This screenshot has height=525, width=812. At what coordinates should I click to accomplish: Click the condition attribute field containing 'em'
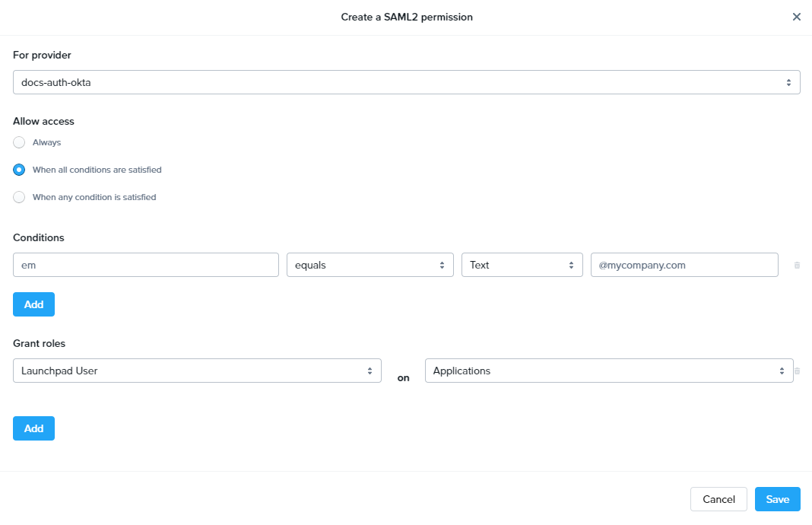tap(146, 265)
